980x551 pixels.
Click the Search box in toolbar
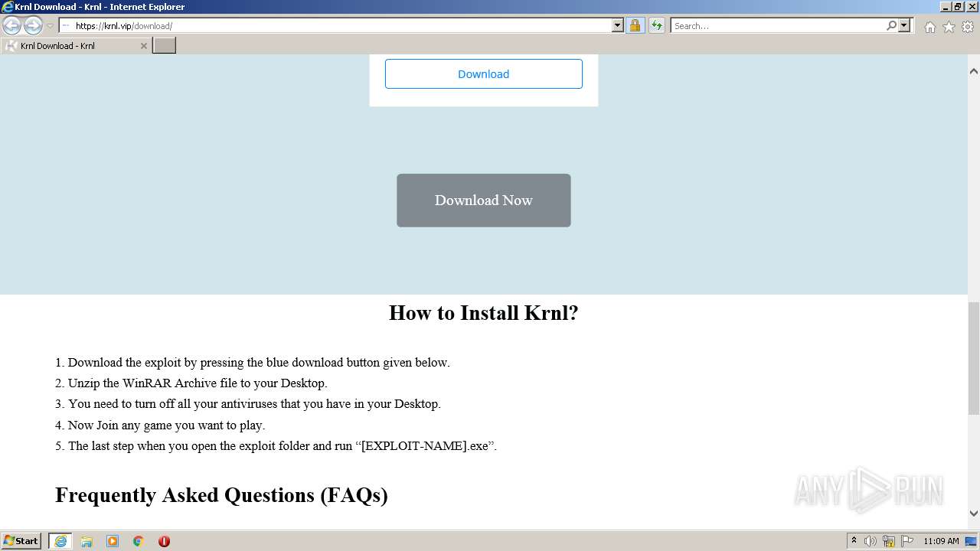(x=777, y=25)
